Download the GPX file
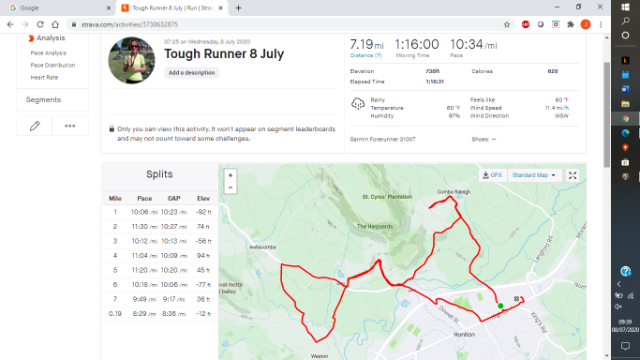 click(x=492, y=175)
